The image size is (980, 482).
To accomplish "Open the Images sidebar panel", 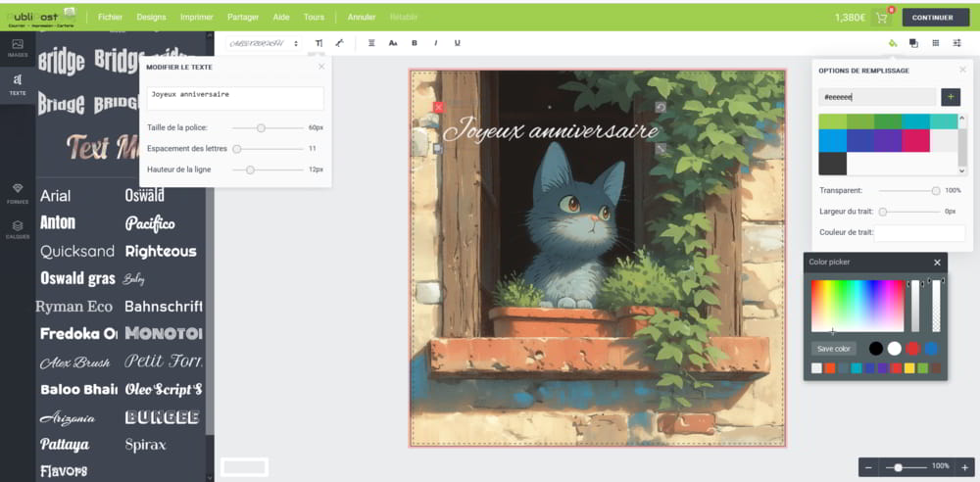I will tap(17, 48).
